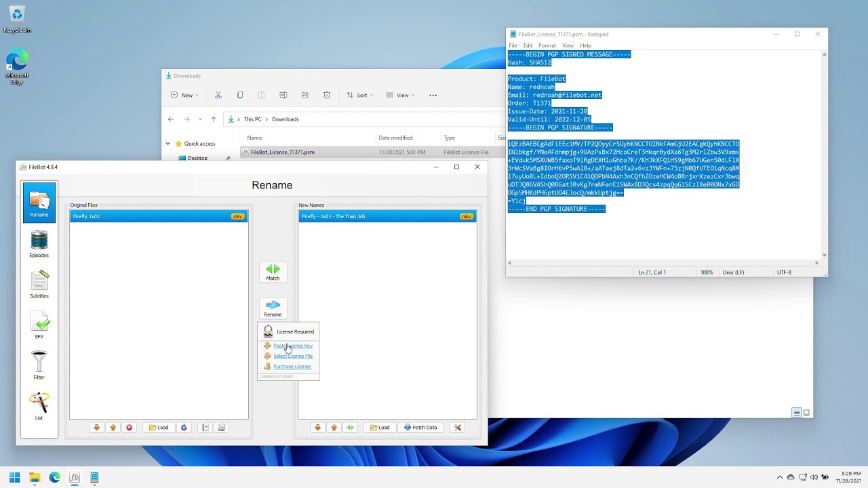Open the Help menu in Notepad

[585, 45]
